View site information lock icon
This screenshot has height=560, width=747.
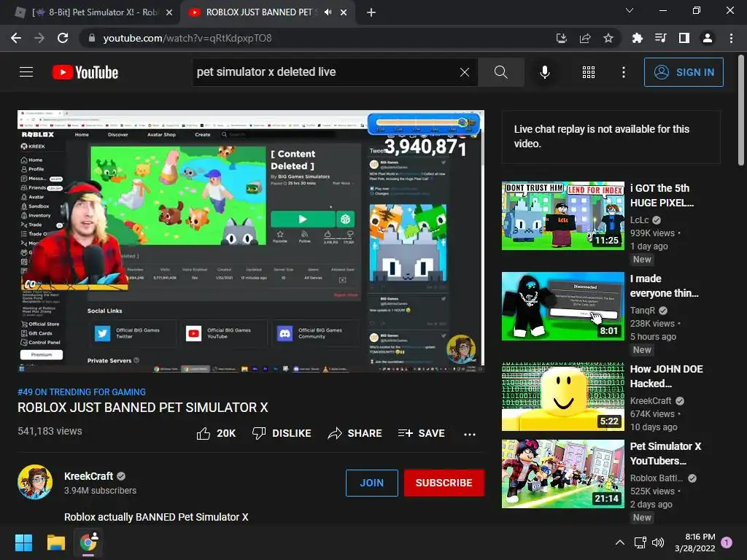(x=92, y=38)
